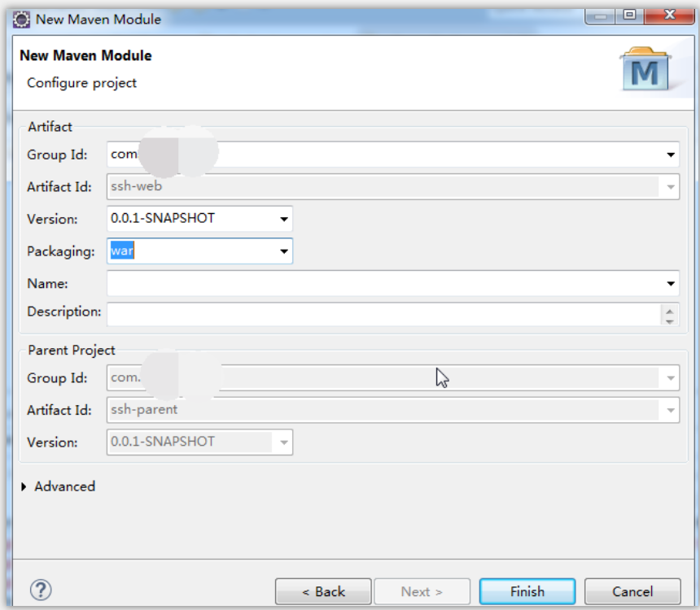Click the Parent Project Version dropdown arrow

[x=284, y=442]
